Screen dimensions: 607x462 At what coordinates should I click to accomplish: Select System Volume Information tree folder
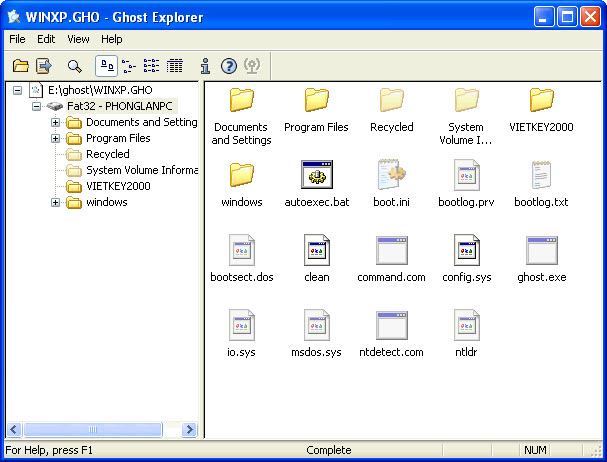click(x=142, y=170)
